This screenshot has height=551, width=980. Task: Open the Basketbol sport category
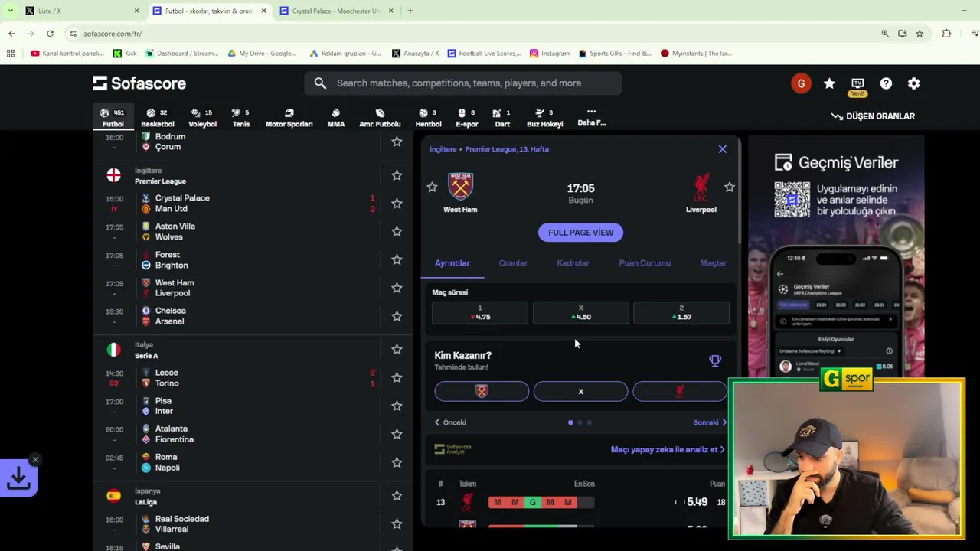point(157,118)
